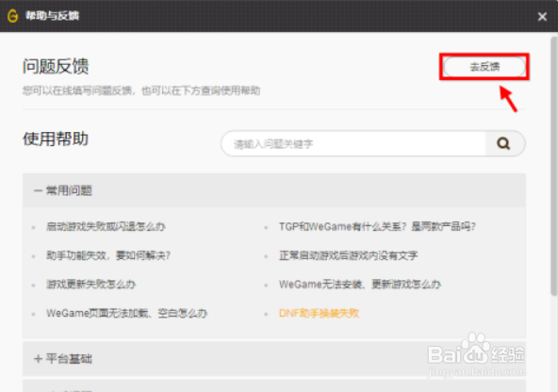The height and width of the screenshot is (392, 558).
Task: Click the vertical scrollbar thumb
Action: tap(553, 166)
